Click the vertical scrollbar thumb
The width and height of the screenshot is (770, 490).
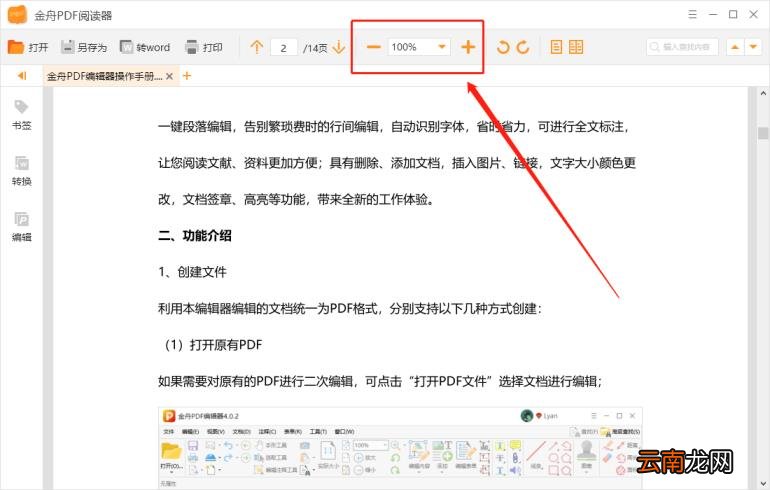763,133
